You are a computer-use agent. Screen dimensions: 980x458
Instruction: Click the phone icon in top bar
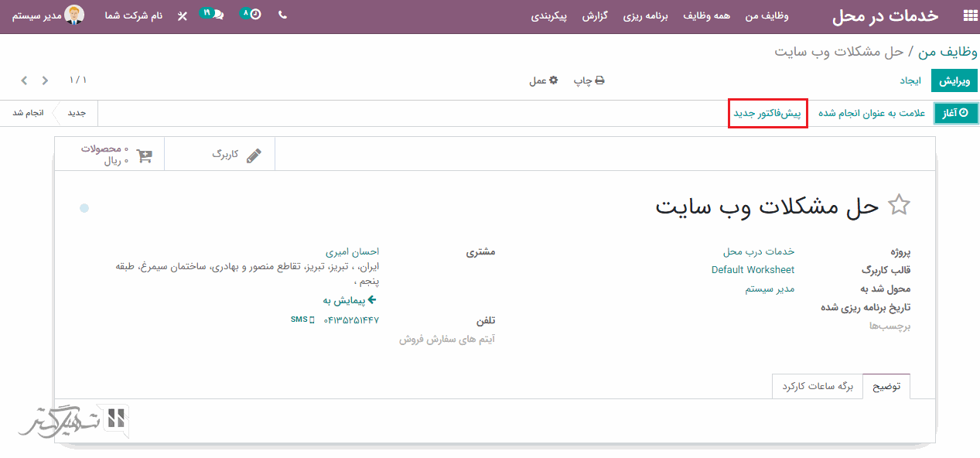point(282,15)
